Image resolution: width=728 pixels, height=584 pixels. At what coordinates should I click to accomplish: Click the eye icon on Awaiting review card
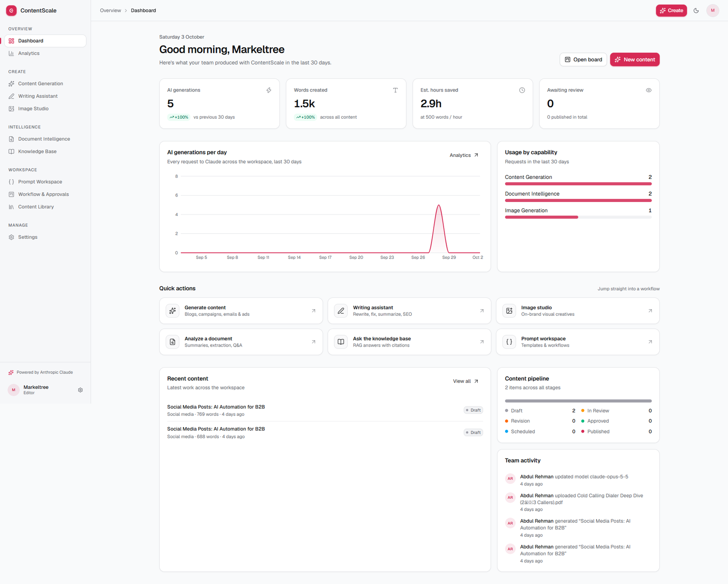click(x=649, y=90)
